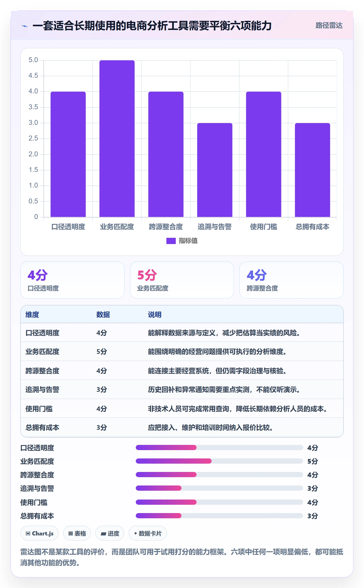The image size is (364, 588).
Task: Click the 使用门槛 x-axis label
Action: [264, 227]
